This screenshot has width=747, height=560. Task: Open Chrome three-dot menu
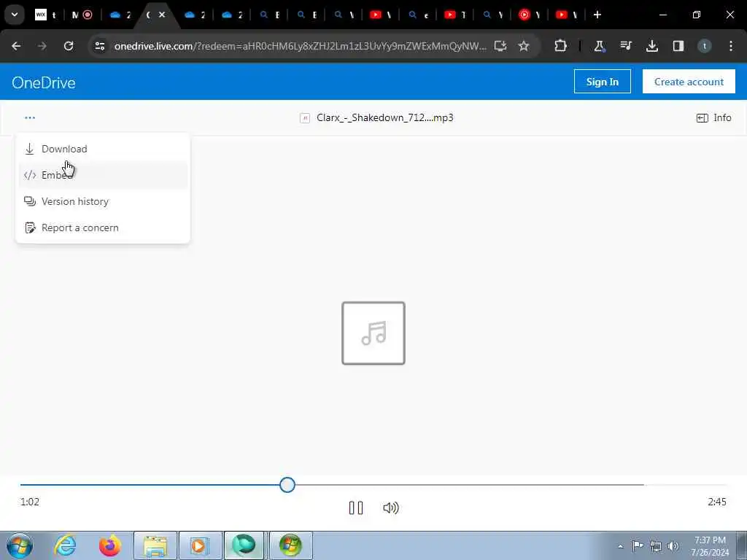(731, 46)
